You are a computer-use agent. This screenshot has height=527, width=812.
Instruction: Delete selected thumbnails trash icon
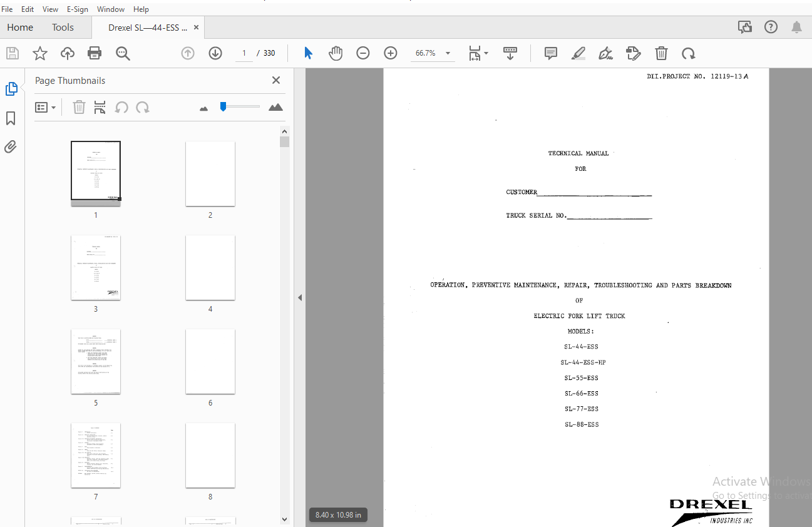(x=79, y=108)
